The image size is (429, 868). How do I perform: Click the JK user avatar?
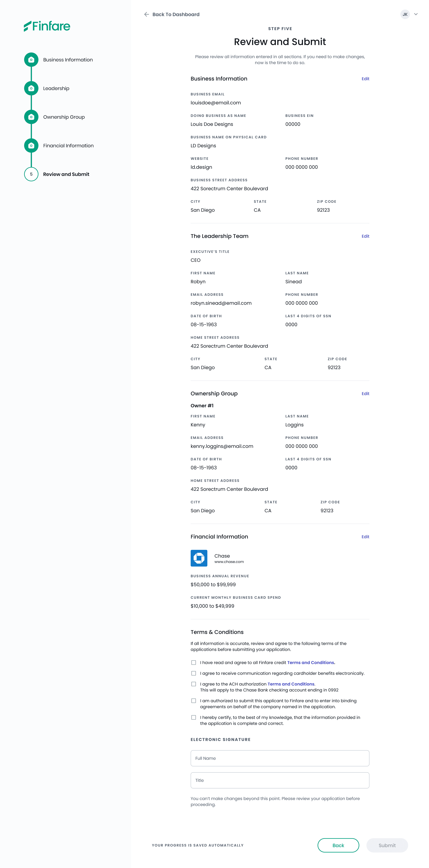[405, 14]
